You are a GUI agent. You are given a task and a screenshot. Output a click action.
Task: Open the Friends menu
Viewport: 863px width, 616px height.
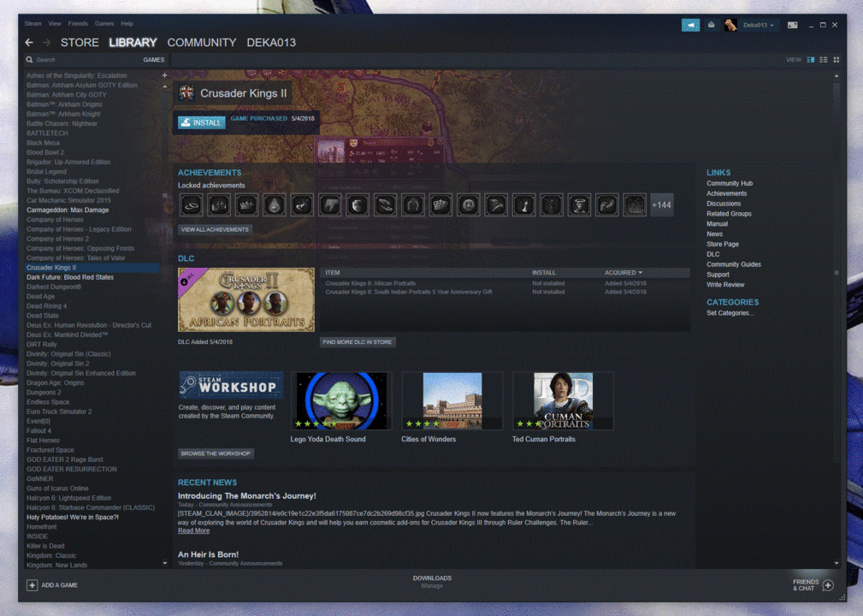click(x=78, y=24)
